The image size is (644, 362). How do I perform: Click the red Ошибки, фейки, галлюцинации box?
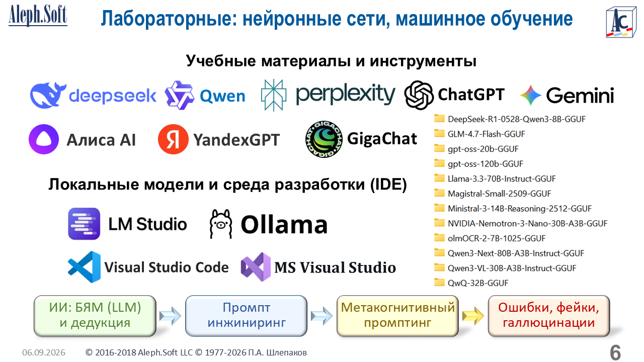tap(549, 315)
